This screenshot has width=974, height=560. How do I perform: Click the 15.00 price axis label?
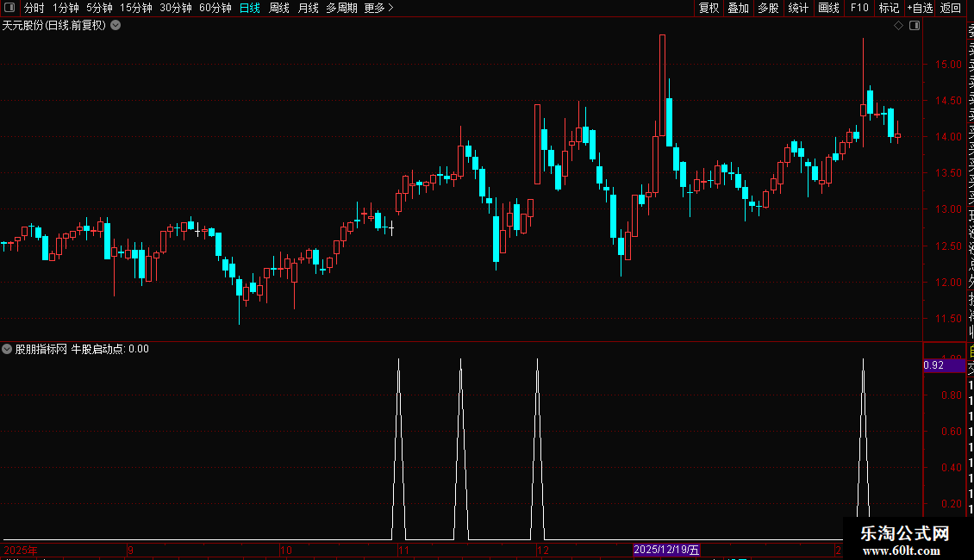tap(948, 64)
